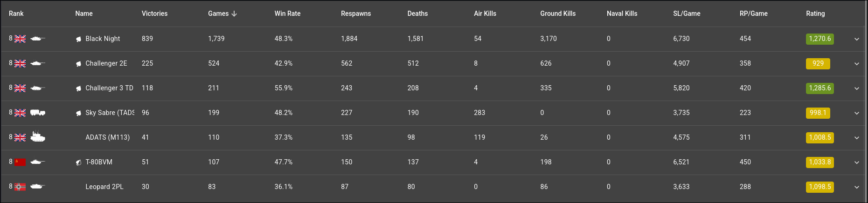Sort by the Ground Kills header
The height and width of the screenshot is (203, 868).
(x=558, y=14)
